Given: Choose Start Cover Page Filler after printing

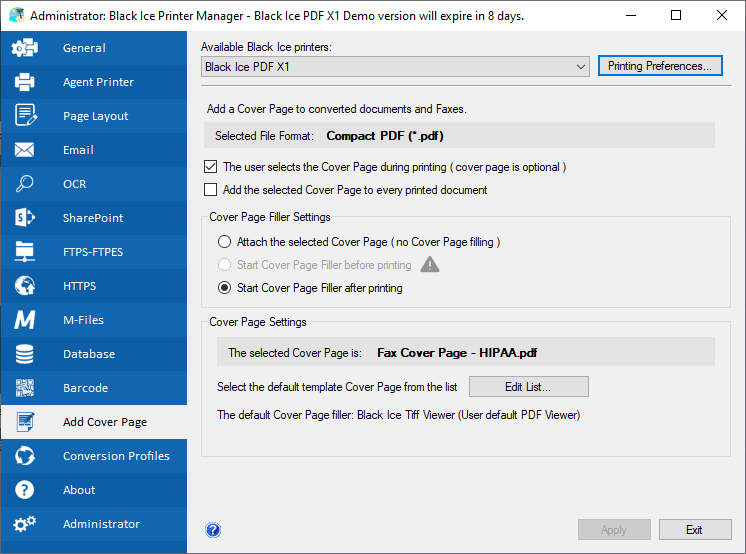Looking at the screenshot, I should pos(224,288).
